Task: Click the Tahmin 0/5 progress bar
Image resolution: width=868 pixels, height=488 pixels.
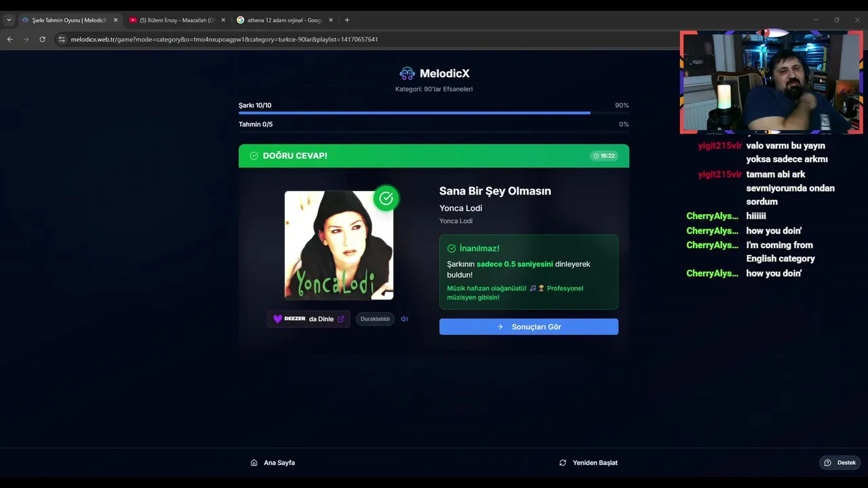Action: [434, 132]
